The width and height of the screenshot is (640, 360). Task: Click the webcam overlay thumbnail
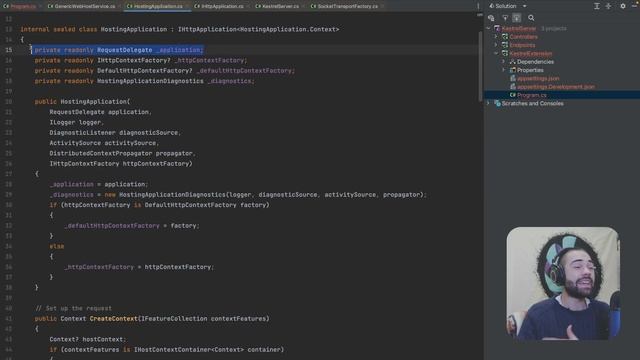[563, 283]
